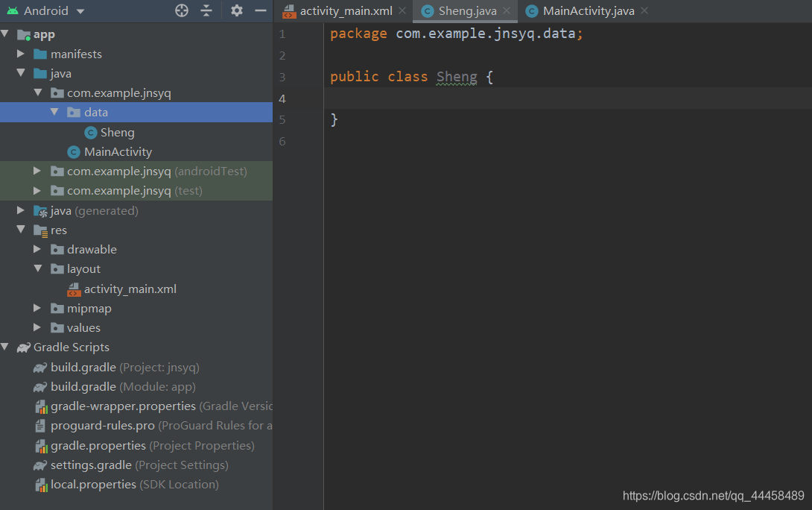Click the java source folder icon
Screen dimensions: 812x510
[x=40, y=74]
